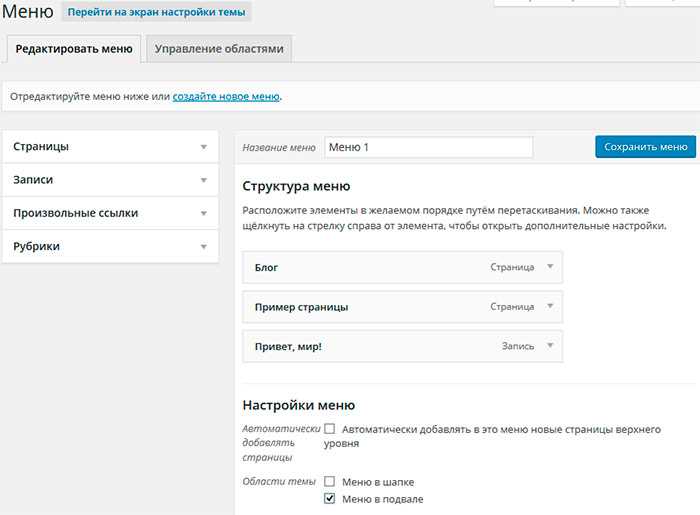The image size is (700, 515).
Task: Click Перейти на экран настройки темы link
Action: tap(156, 12)
